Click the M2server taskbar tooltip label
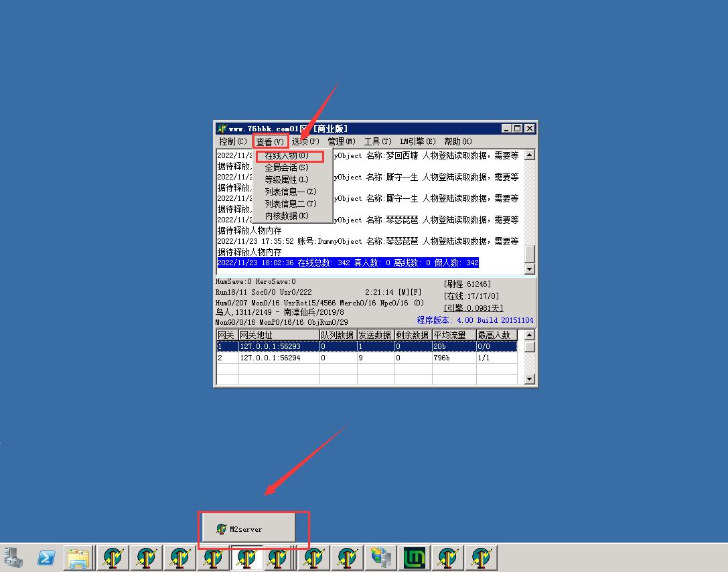The image size is (728, 572). (x=246, y=529)
